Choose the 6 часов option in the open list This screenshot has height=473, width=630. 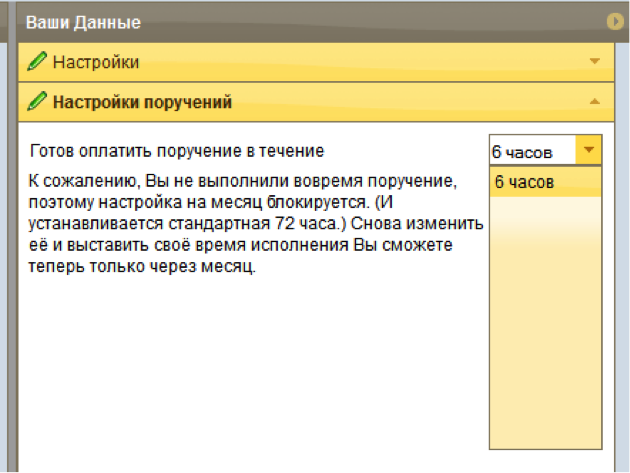pos(545,182)
